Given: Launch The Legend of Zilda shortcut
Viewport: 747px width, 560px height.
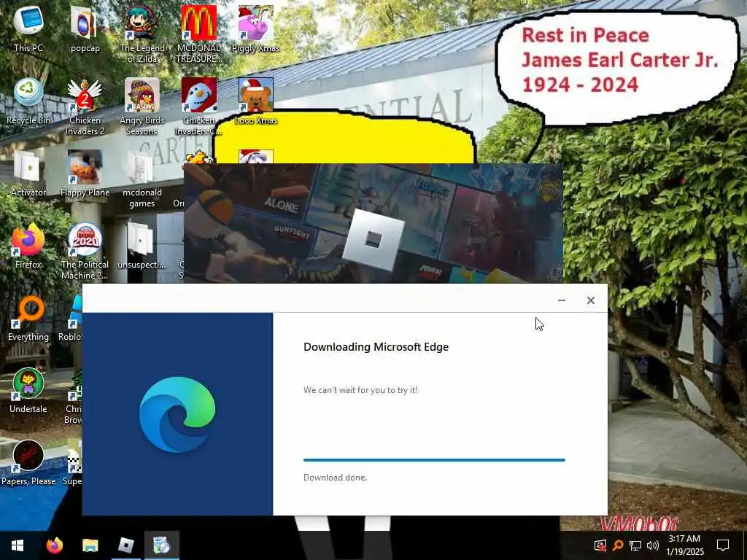Looking at the screenshot, I should 142,34.
